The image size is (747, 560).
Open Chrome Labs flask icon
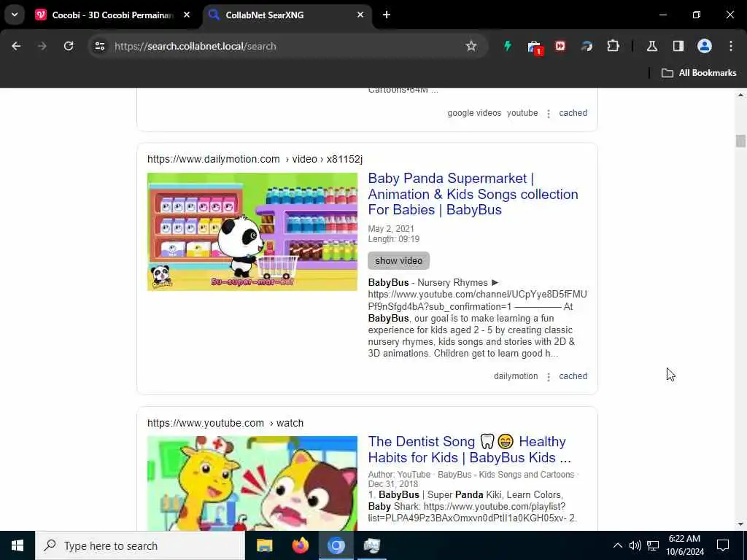pos(651,46)
